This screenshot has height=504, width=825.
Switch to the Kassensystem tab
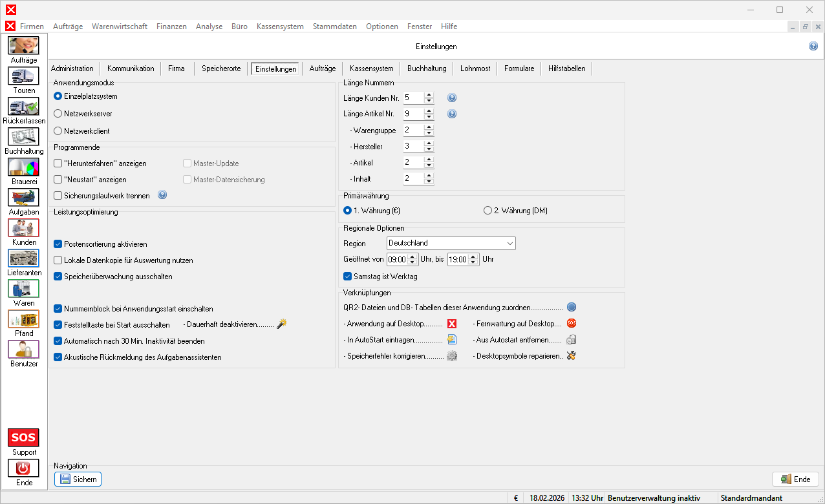click(x=371, y=68)
